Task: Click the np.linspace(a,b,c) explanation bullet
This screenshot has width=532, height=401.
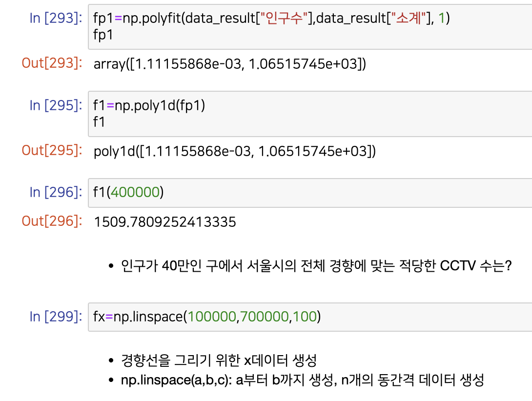Action: click(x=302, y=380)
